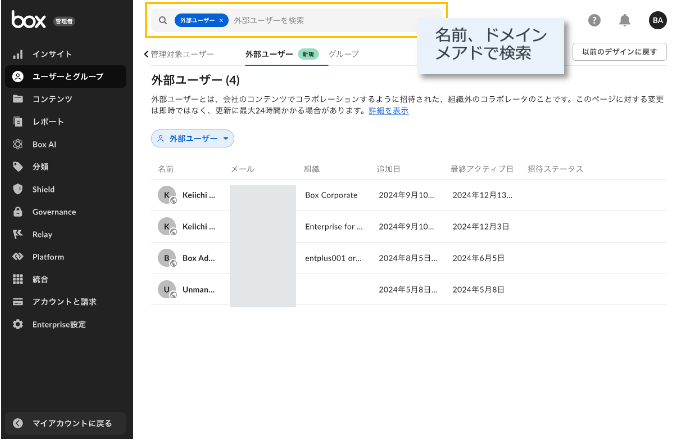Sort by メール column header

click(x=242, y=169)
